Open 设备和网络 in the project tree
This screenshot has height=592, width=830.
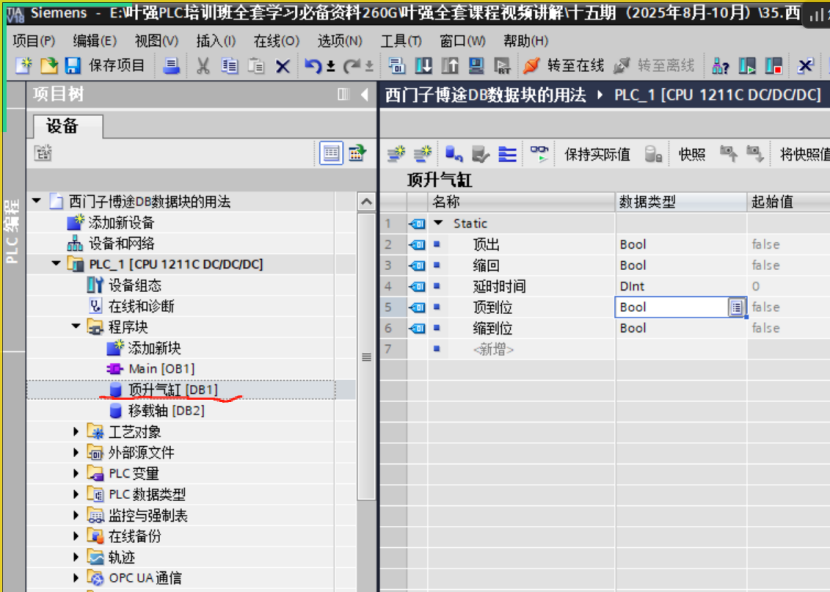click(x=121, y=243)
